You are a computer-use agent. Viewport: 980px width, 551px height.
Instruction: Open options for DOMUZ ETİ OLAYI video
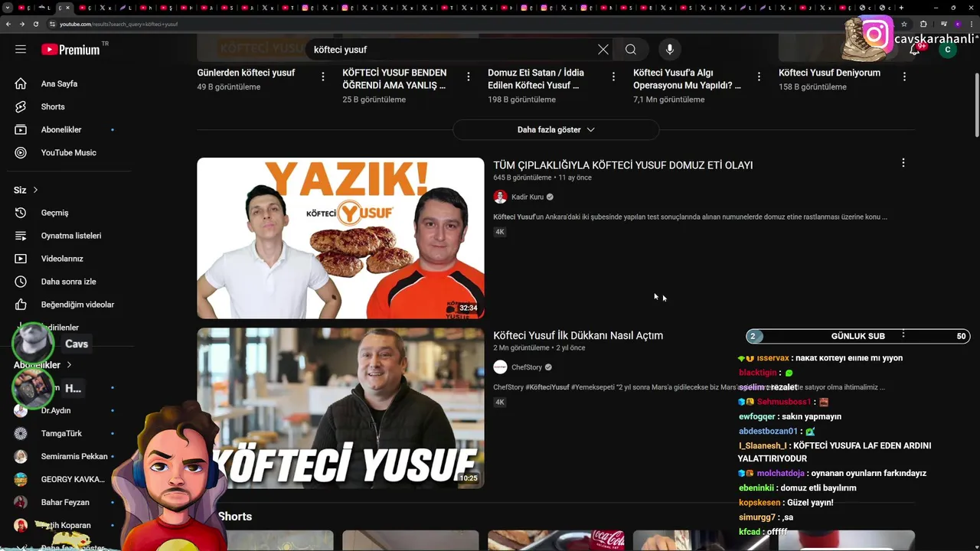(x=903, y=163)
